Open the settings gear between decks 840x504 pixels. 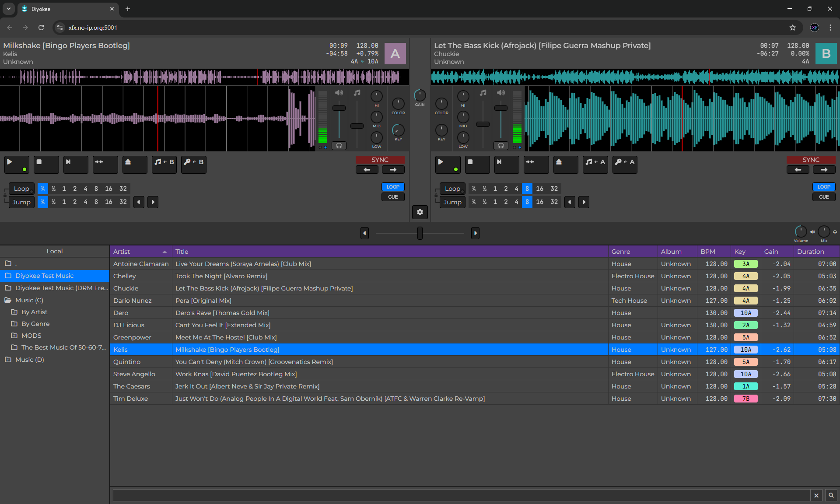click(420, 212)
